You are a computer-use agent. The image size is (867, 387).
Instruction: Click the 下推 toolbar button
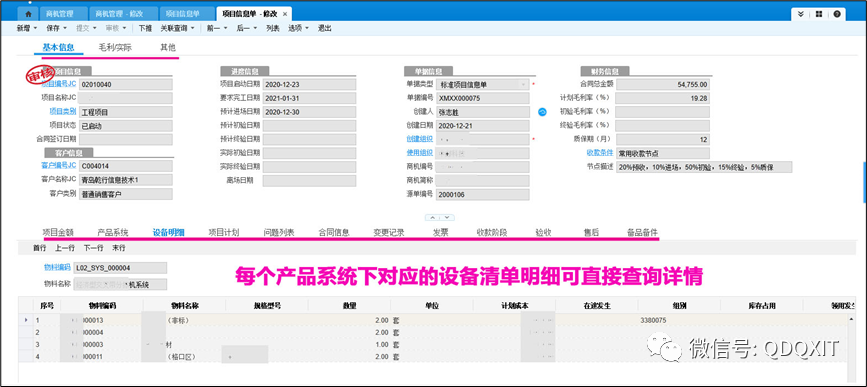click(145, 28)
